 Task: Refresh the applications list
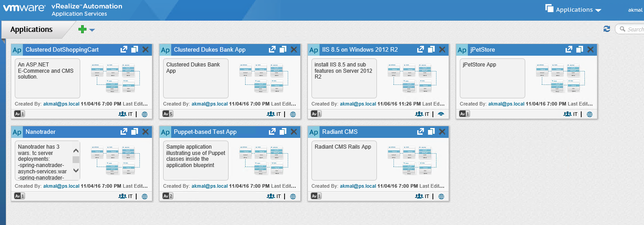[x=607, y=29]
